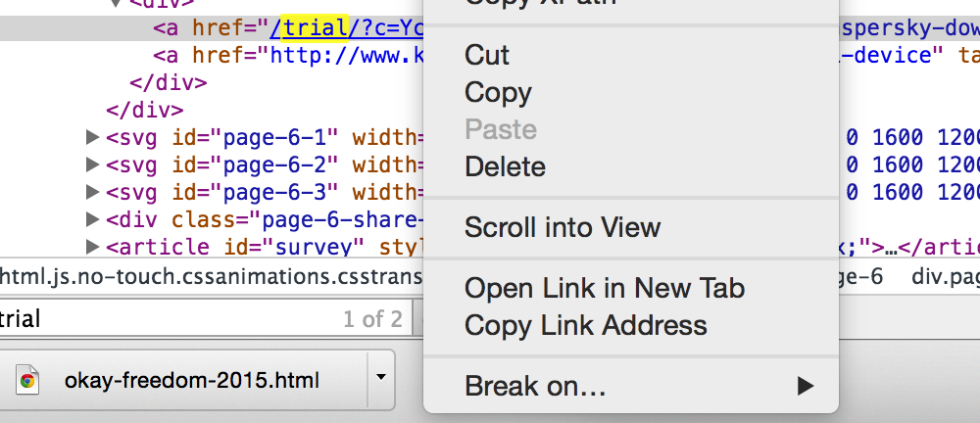Expand the div page-6-share node

(92, 219)
